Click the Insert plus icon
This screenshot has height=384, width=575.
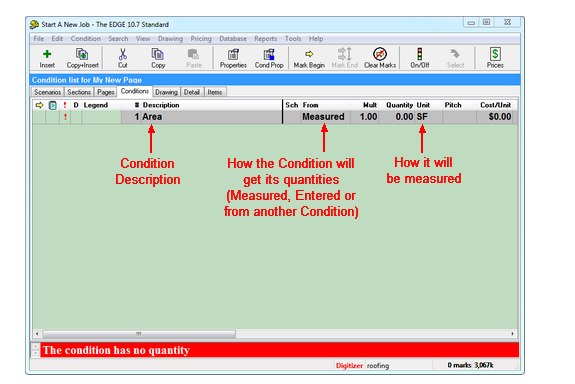(47, 54)
